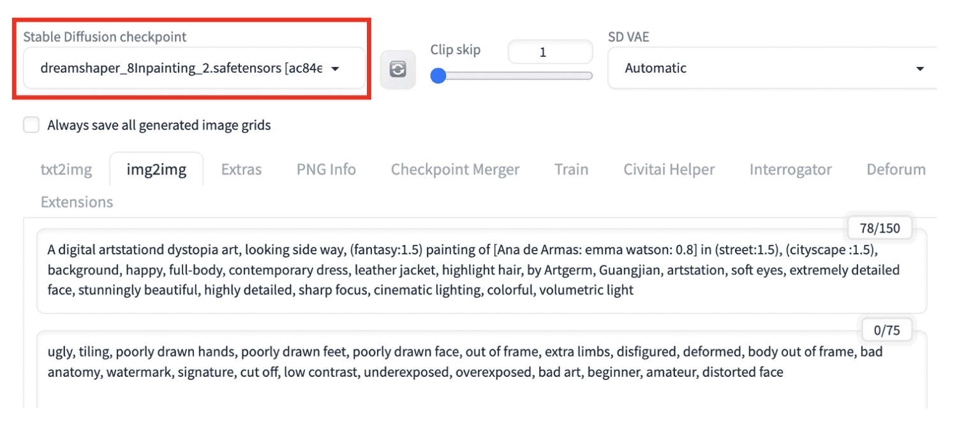Switch to the txt2img tab
The width and height of the screenshot is (980, 438).
coord(66,169)
